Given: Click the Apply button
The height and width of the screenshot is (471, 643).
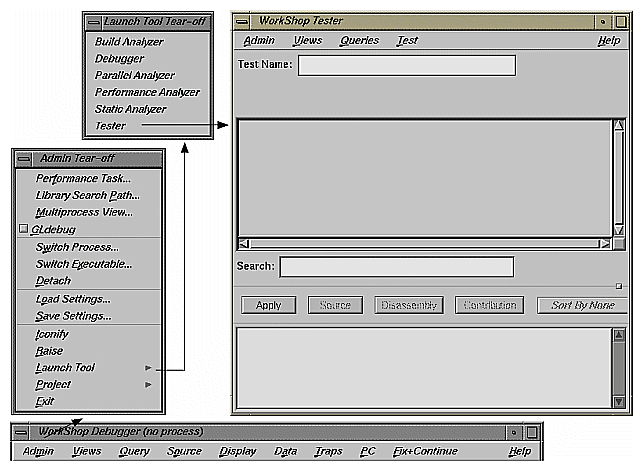Looking at the screenshot, I should pyautogui.click(x=269, y=305).
